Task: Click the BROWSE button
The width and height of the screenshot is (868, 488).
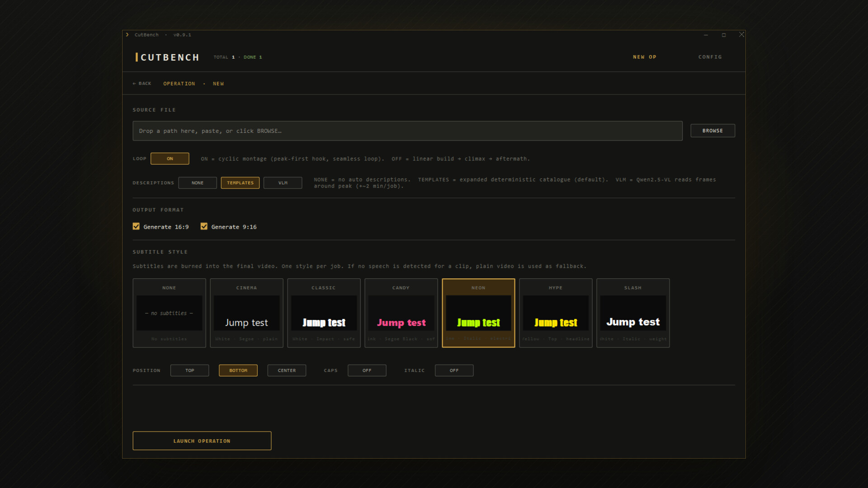Action: pos(712,131)
